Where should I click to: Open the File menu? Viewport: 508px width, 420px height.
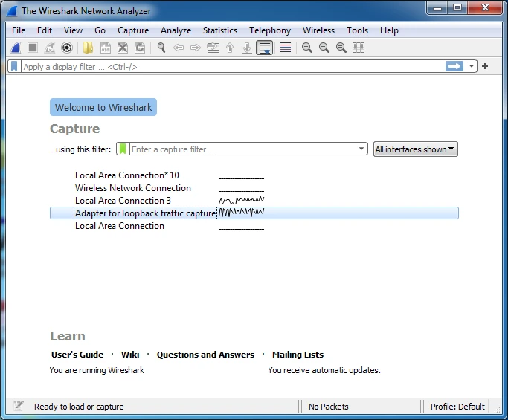coord(19,30)
